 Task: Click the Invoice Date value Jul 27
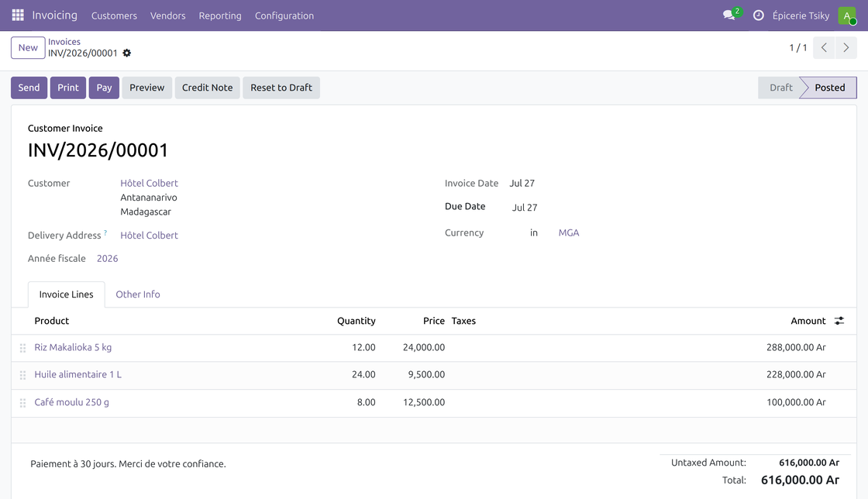click(522, 183)
